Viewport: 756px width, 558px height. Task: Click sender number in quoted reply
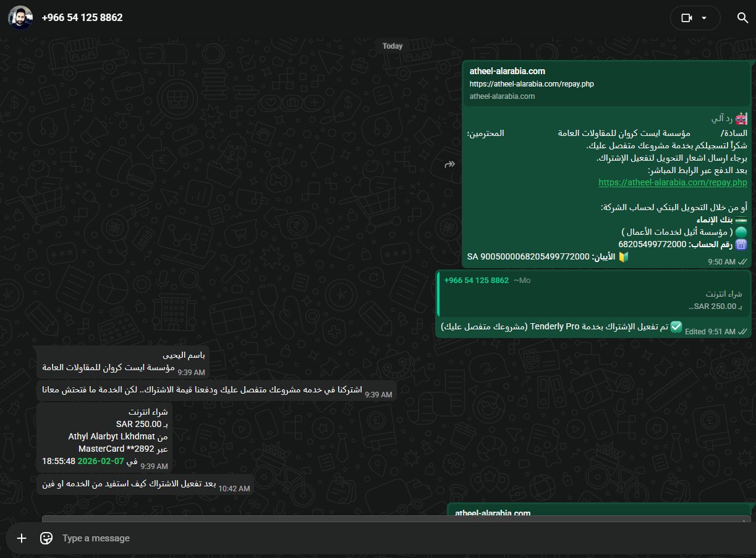[476, 281]
